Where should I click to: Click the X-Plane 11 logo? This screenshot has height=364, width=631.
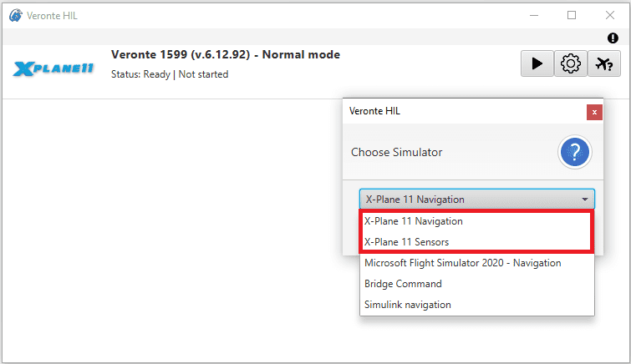(x=53, y=68)
